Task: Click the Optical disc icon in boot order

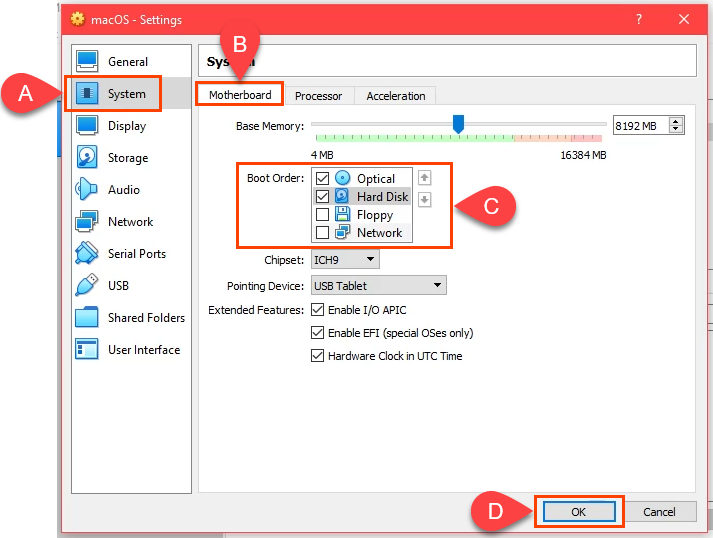Action: click(342, 178)
